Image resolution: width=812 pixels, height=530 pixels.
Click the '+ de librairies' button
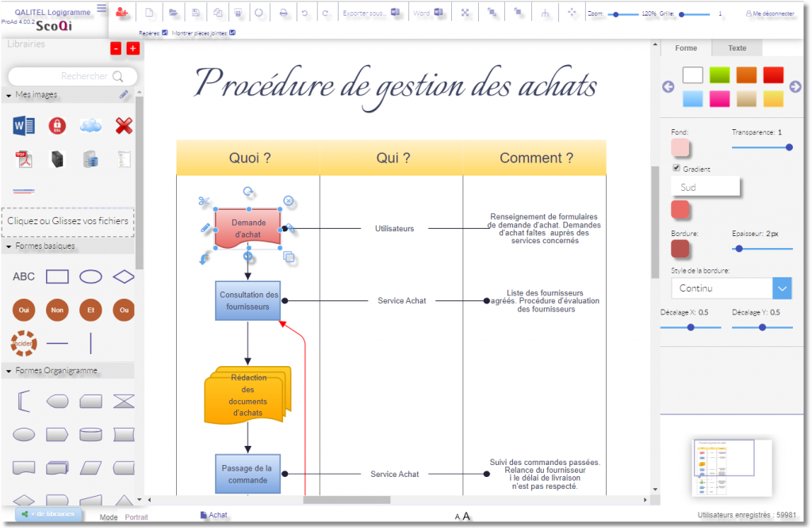[48, 514]
